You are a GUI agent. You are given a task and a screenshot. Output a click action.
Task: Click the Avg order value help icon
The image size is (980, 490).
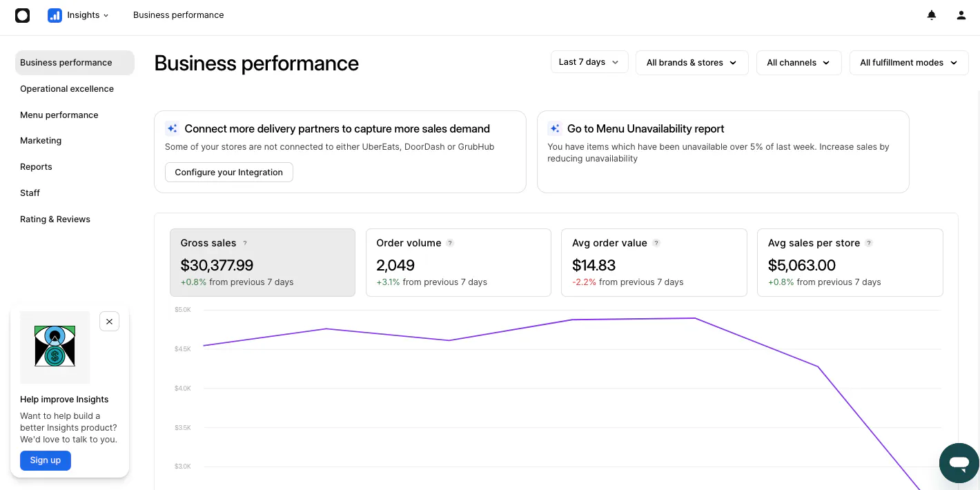tap(656, 243)
